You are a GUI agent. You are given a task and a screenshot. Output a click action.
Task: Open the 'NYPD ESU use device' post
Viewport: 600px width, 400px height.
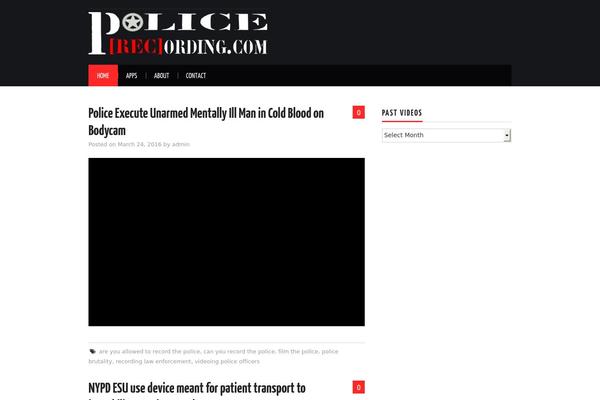(197, 390)
